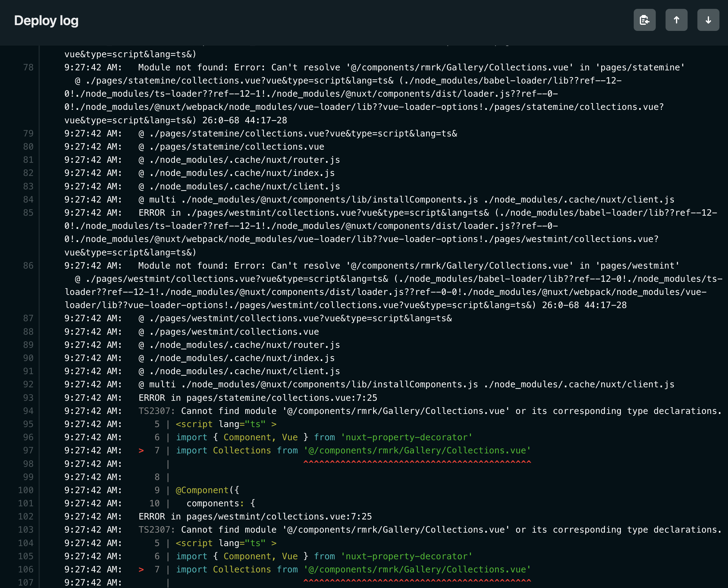
Task: Click line number 102 in gutter
Action: tap(26, 516)
